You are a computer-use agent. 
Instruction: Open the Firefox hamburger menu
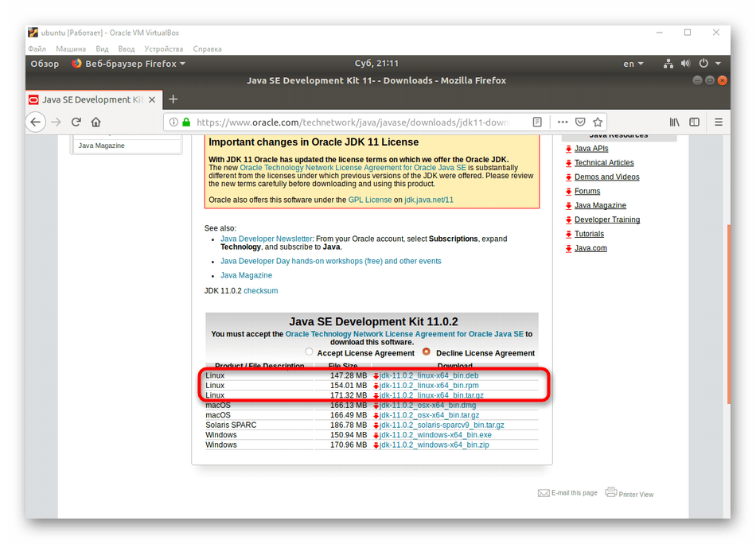click(718, 122)
